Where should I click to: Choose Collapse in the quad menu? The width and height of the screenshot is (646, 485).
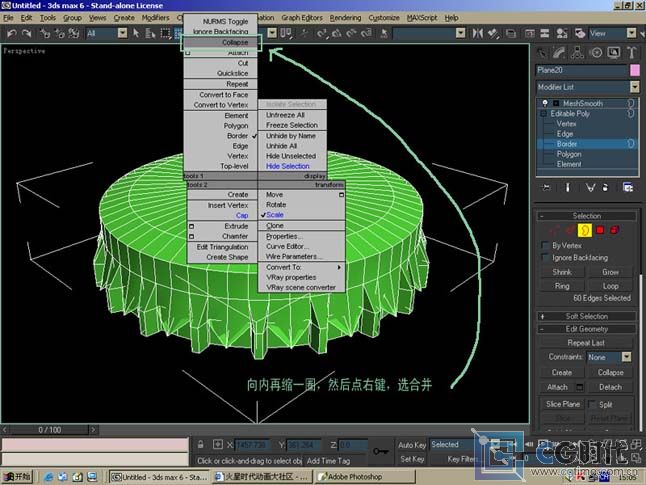pos(220,42)
